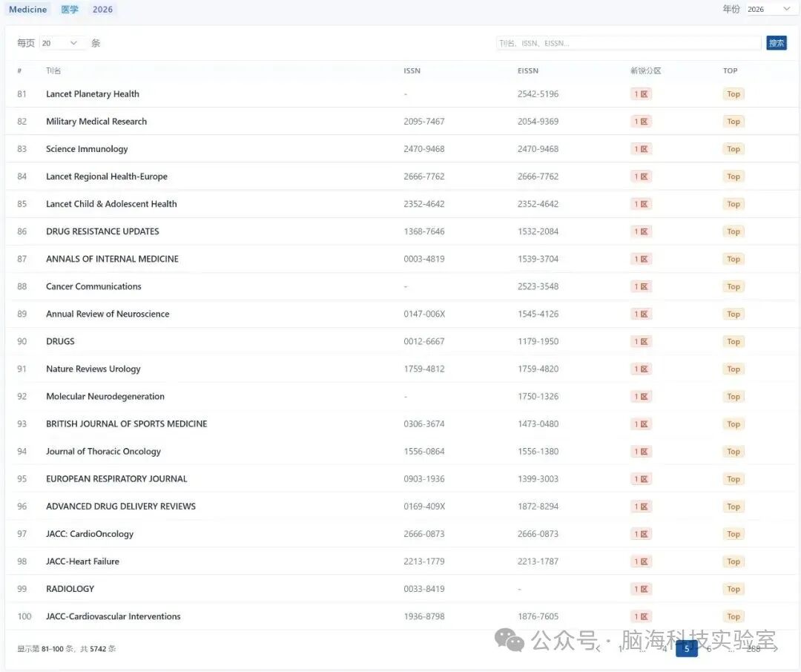This screenshot has height=672, width=801.
Task: Select journal JACC: CardioOncology
Action: [x=90, y=534]
